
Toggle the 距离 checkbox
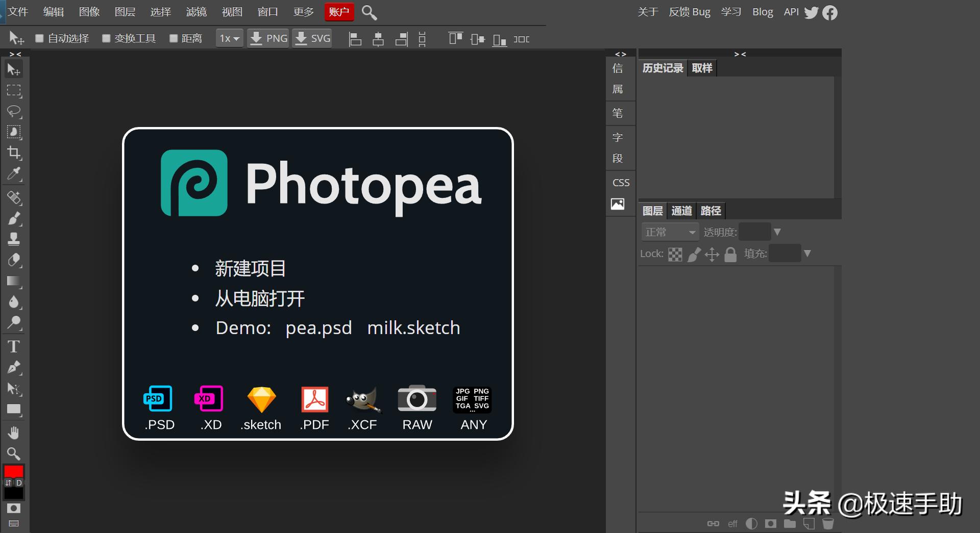(174, 38)
